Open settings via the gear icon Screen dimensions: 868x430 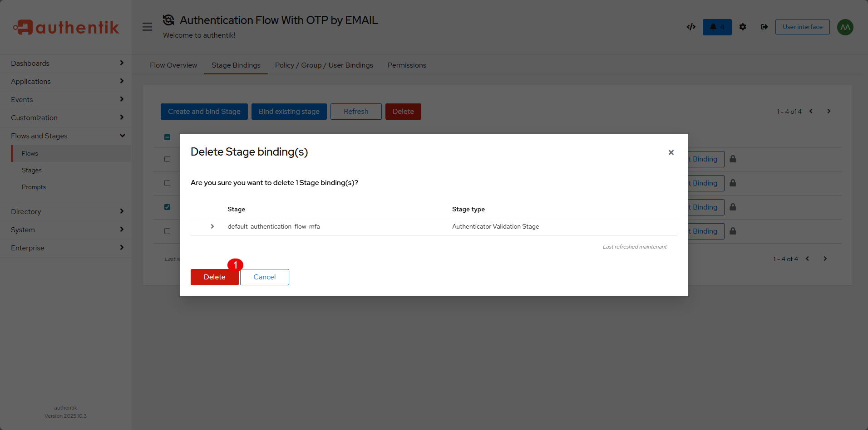[743, 27]
